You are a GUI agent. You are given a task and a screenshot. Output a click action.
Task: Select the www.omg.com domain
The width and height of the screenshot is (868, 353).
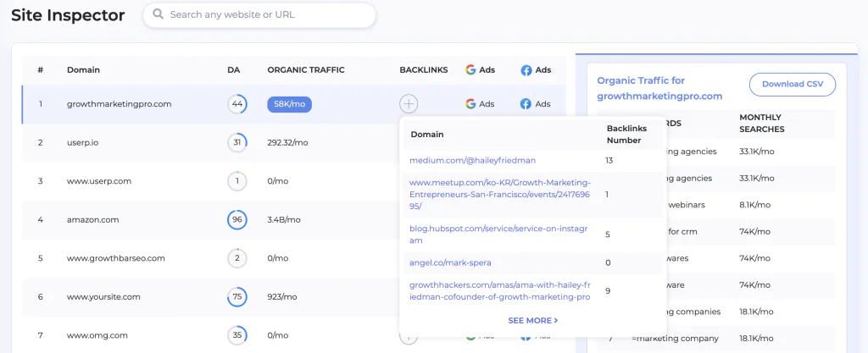click(97, 335)
